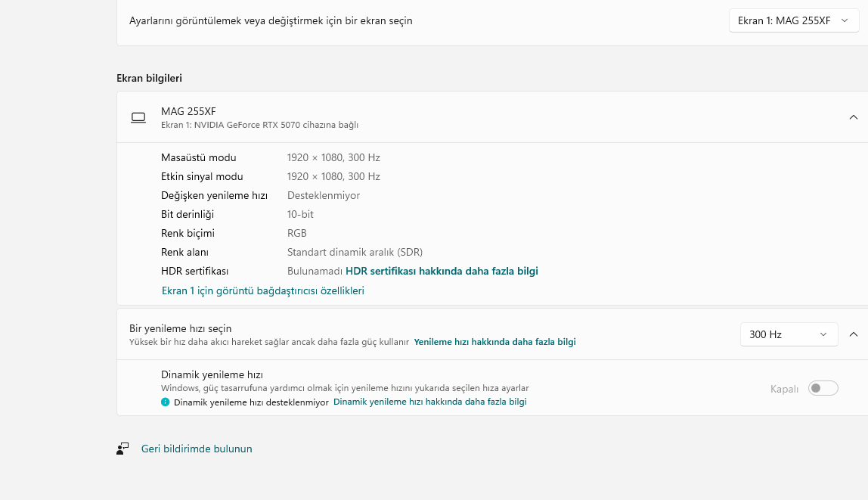Open the Ekran 1: MAG 255XF display selector
The height and width of the screenshot is (500, 868).
(x=793, y=20)
